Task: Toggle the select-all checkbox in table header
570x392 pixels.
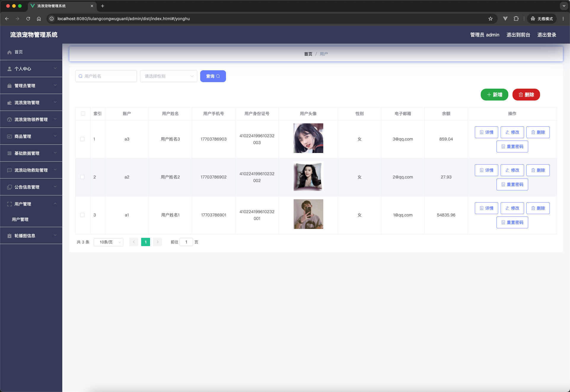Action: [83, 114]
